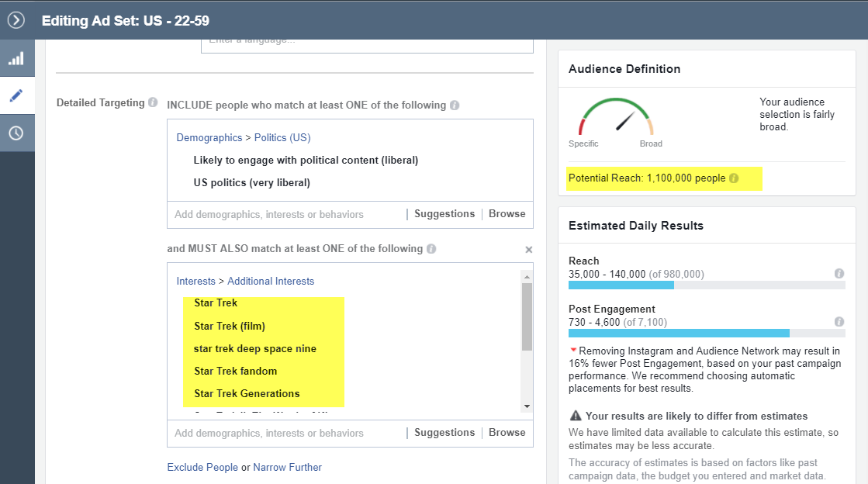Open Additional Interests breadcrumb link
Screen dimensions: 868x484
point(271,281)
